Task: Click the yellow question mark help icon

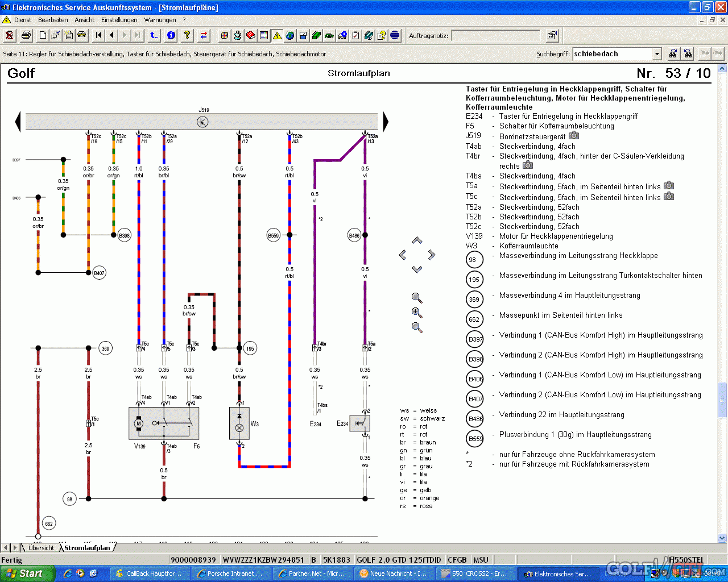Action: tap(187, 35)
